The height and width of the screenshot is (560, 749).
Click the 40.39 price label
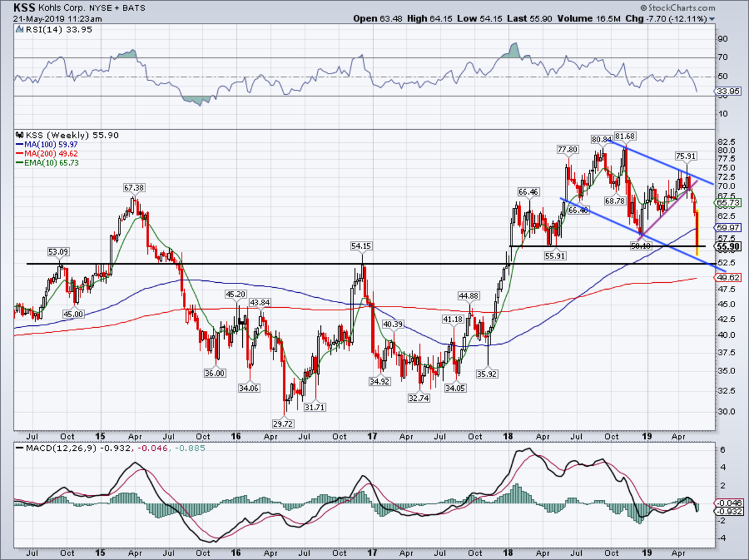pyautogui.click(x=393, y=324)
